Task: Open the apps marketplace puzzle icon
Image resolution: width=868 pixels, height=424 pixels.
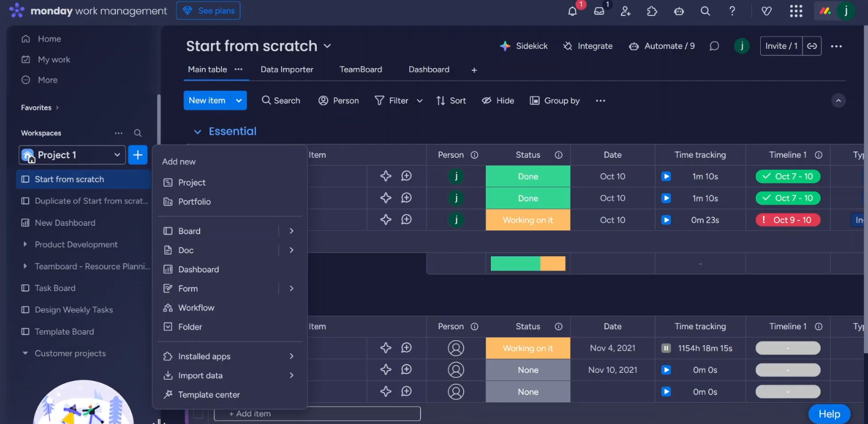Action: (x=652, y=11)
